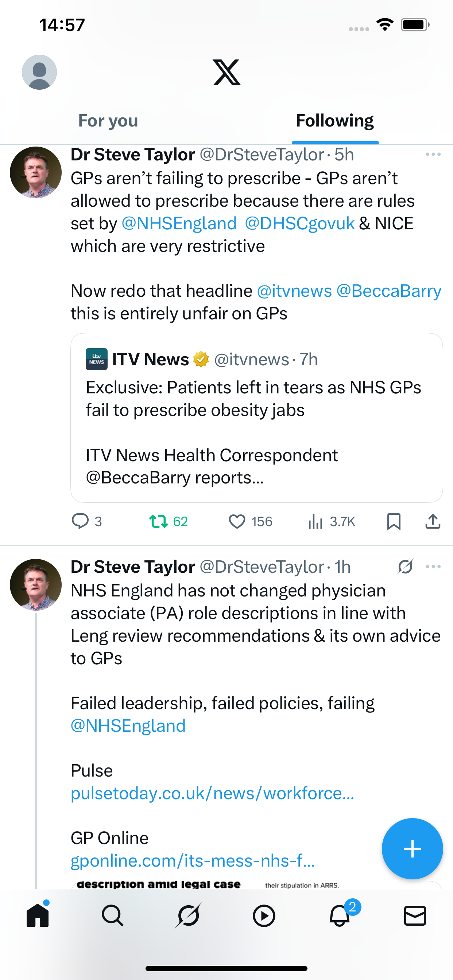Screen dimensions: 453x980
Task: Open the quoted ITV News post
Action: tap(256, 417)
